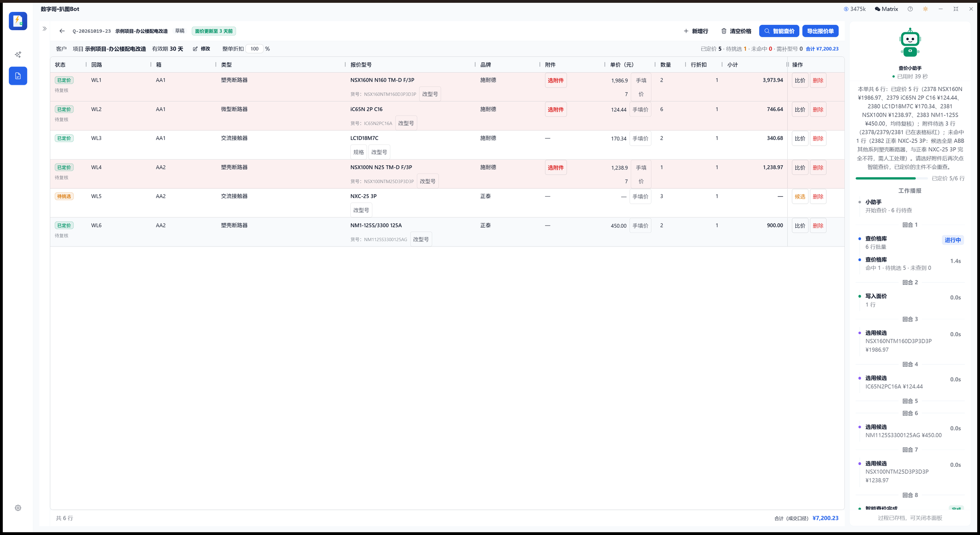Screen dimensions: 980x535
Task: Click 选附件 for the WL1 row
Action: [556, 80]
